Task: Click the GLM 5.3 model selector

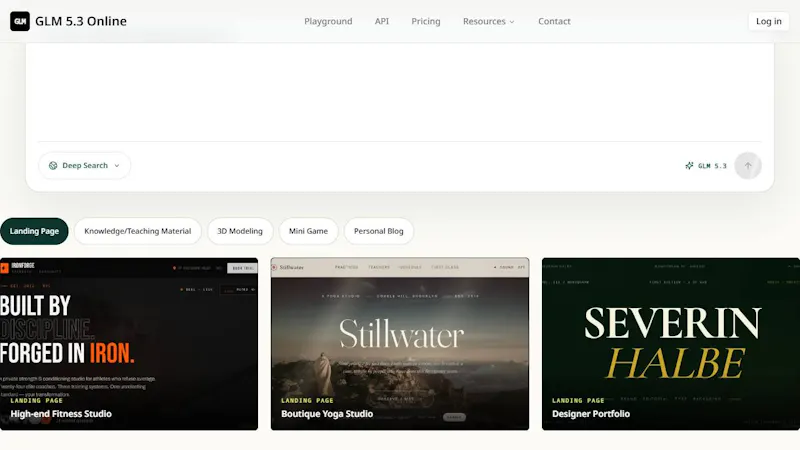Action: [x=706, y=166]
